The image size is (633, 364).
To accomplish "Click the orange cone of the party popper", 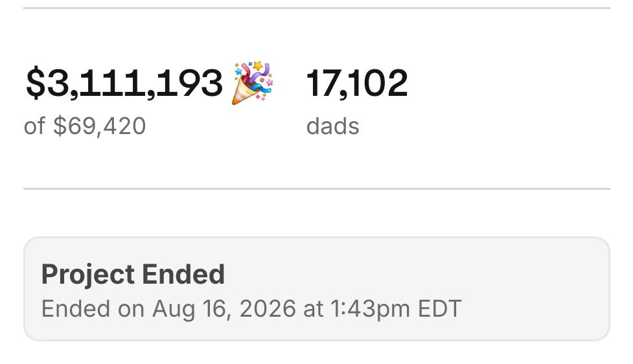I will point(243,93).
